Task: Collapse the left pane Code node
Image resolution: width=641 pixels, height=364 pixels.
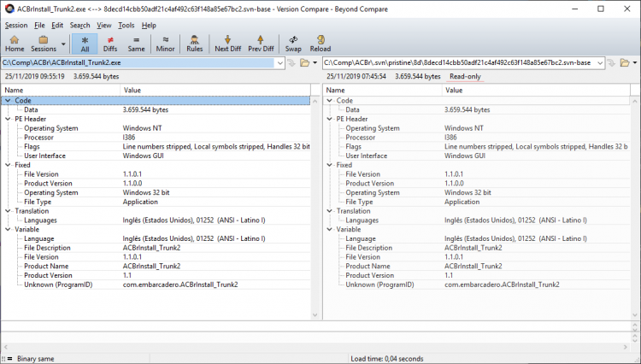Action: (8, 101)
